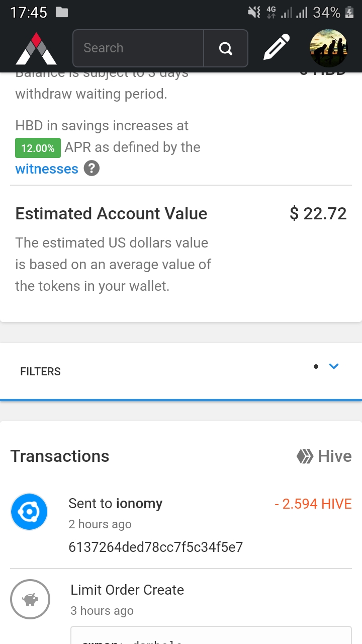The width and height of the screenshot is (362, 644).
Task: Tap the $ 22.72 account value
Action: [318, 213]
